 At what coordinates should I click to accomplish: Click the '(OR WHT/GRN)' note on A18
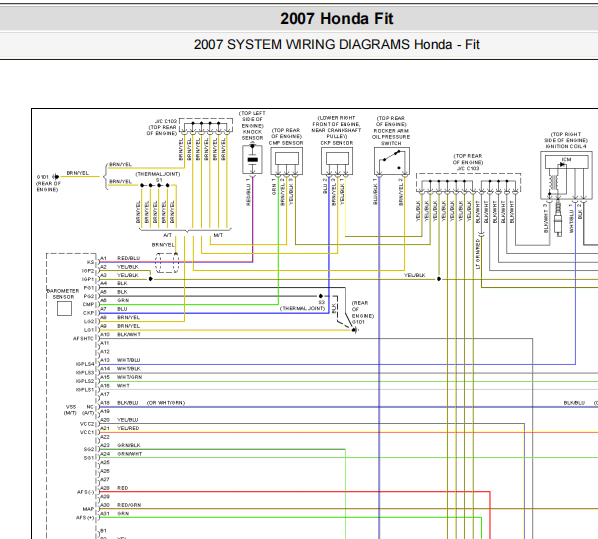(166, 403)
